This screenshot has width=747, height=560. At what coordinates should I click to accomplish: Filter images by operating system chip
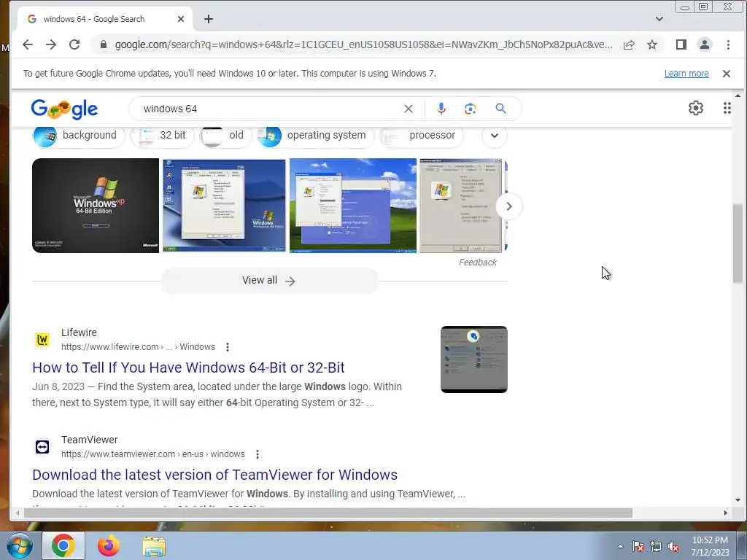(x=315, y=136)
